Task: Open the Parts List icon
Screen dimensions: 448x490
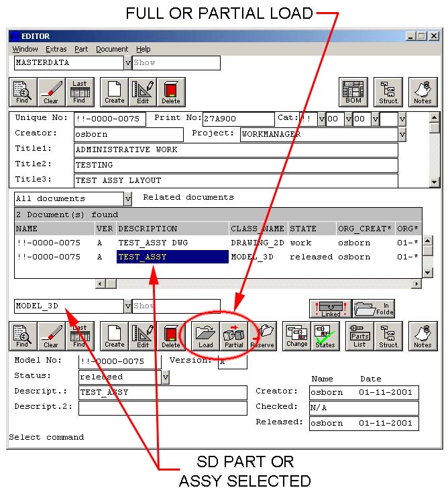Action: point(359,336)
